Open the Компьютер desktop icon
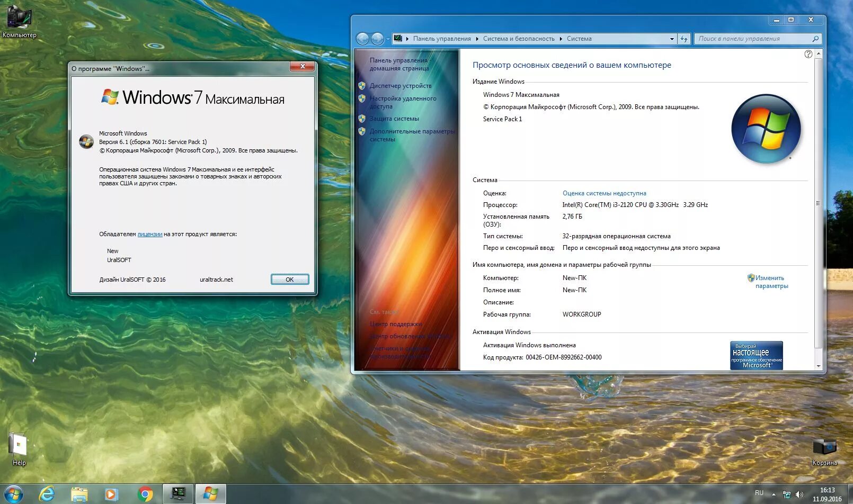 pos(20,21)
